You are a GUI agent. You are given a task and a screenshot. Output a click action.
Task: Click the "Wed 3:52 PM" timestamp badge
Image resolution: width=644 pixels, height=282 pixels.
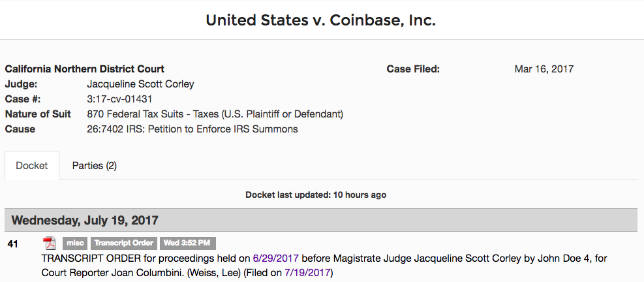point(188,243)
